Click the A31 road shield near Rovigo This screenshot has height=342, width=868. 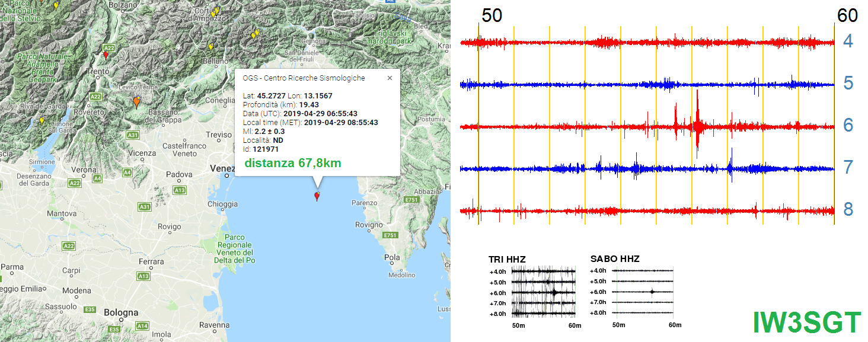click(x=144, y=206)
